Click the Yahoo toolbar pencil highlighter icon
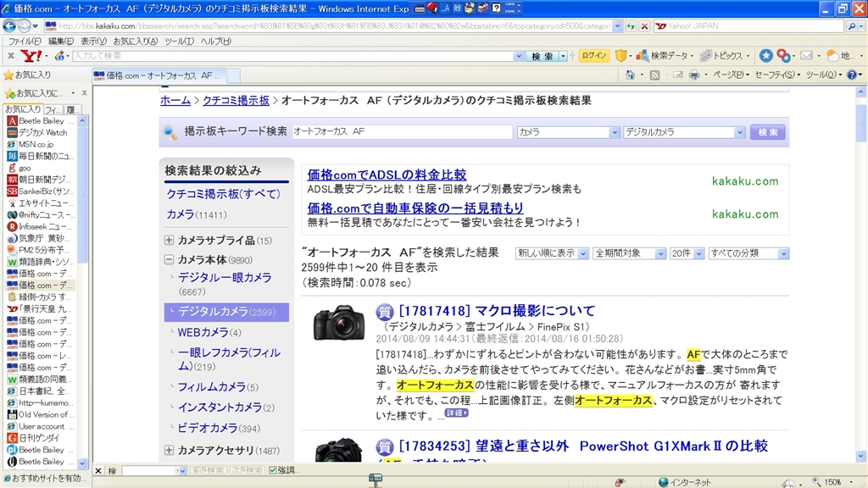The height and width of the screenshot is (488, 868). 58,55
